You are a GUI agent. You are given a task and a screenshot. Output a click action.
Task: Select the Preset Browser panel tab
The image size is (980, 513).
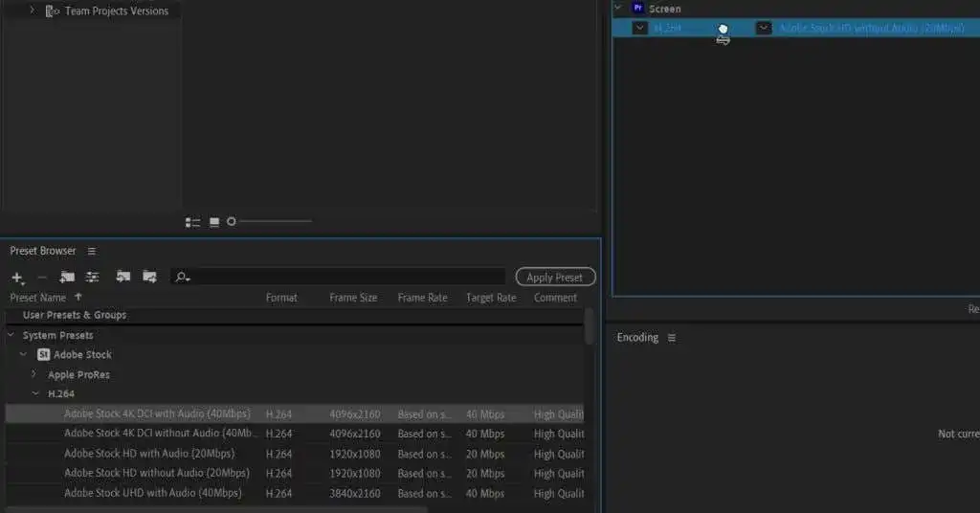(42, 251)
